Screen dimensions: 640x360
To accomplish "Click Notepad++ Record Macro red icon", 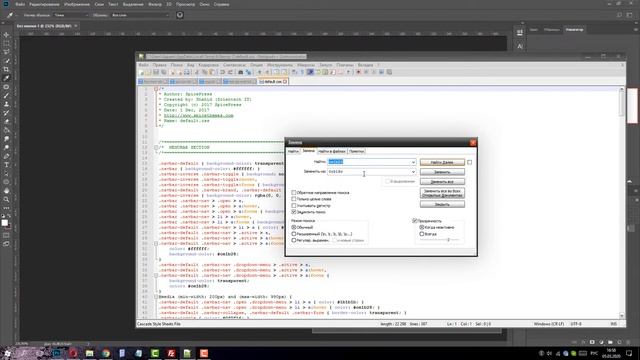I will (358, 72).
